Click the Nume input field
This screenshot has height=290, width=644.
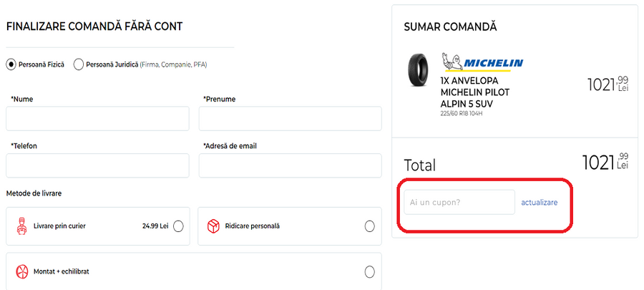pyautogui.click(x=98, y=119)
